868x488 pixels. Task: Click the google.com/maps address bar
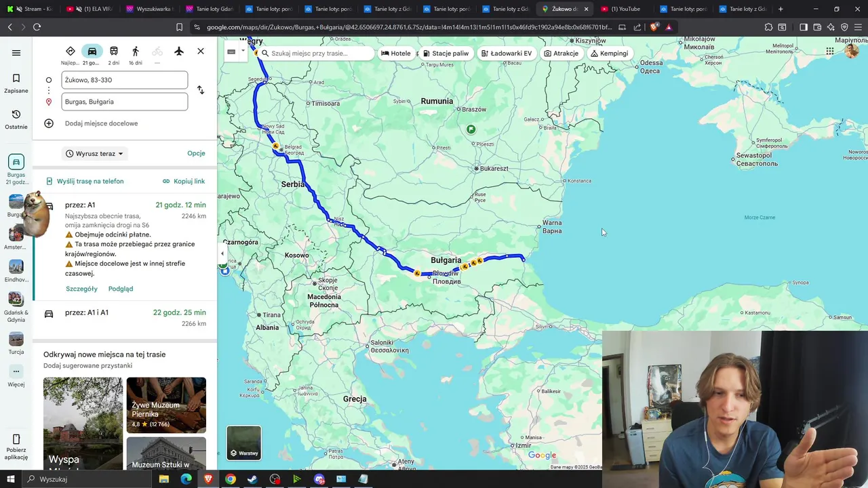click(x=409, y=27)
